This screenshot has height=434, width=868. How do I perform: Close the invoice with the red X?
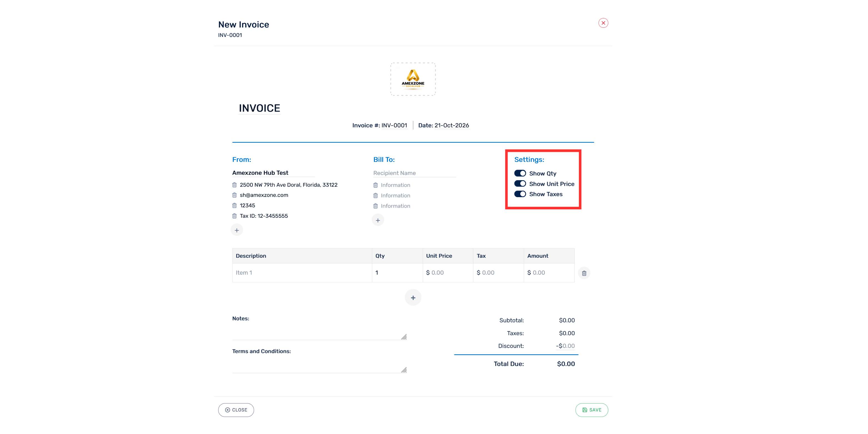coord(603,23)
